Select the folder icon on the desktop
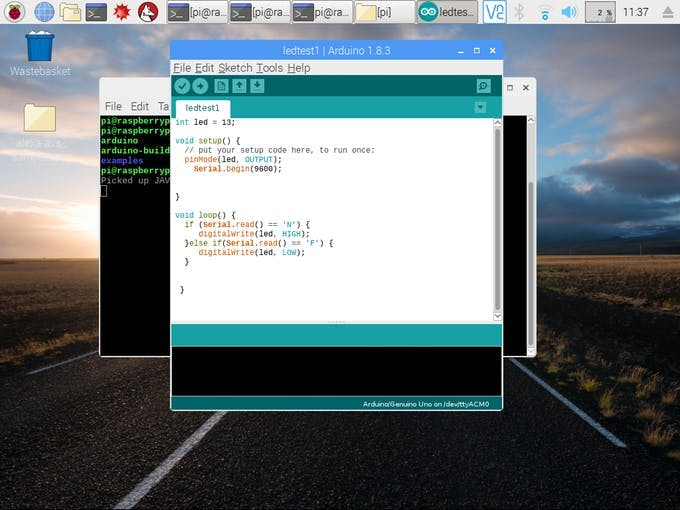680x510 pixels. click(x=40, y=118)
